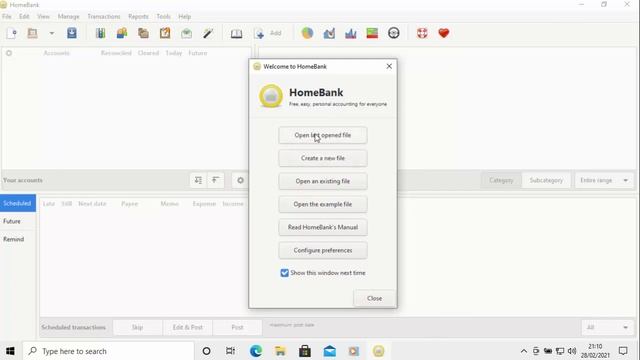Viewport: 640px width, 360px height.
Task: Click the HomeBank taskbar icon
Action: pos(378,351)
